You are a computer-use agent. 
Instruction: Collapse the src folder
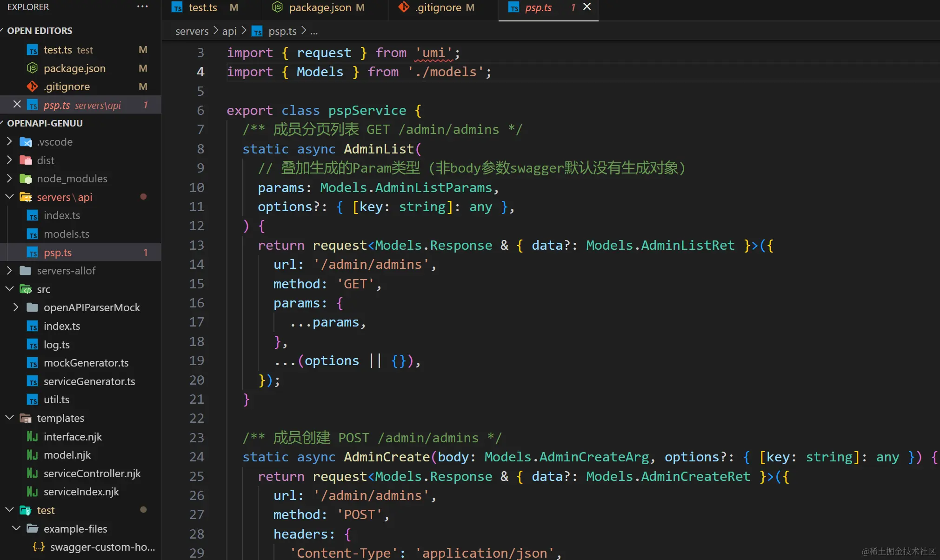tap(9, 289)
